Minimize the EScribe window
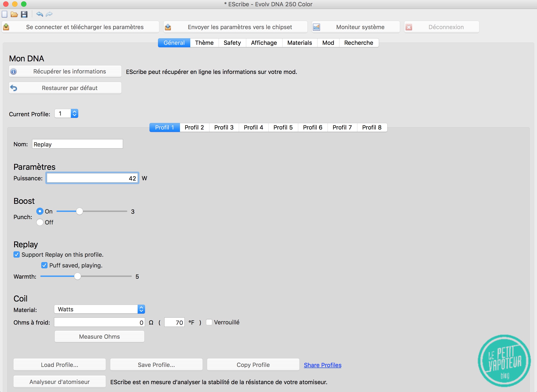The image size is (537, 392). (15, 4)
